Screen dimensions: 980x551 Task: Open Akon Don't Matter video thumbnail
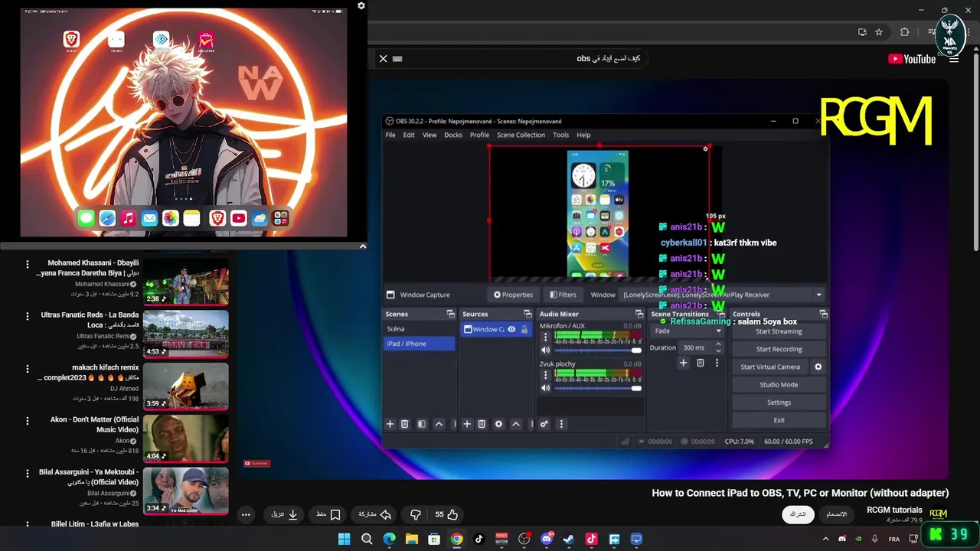click(185, 439)
